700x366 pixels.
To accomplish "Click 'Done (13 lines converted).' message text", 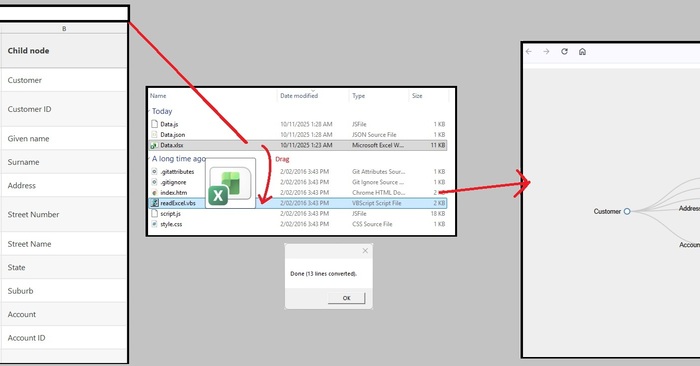I will coord(324,274).
